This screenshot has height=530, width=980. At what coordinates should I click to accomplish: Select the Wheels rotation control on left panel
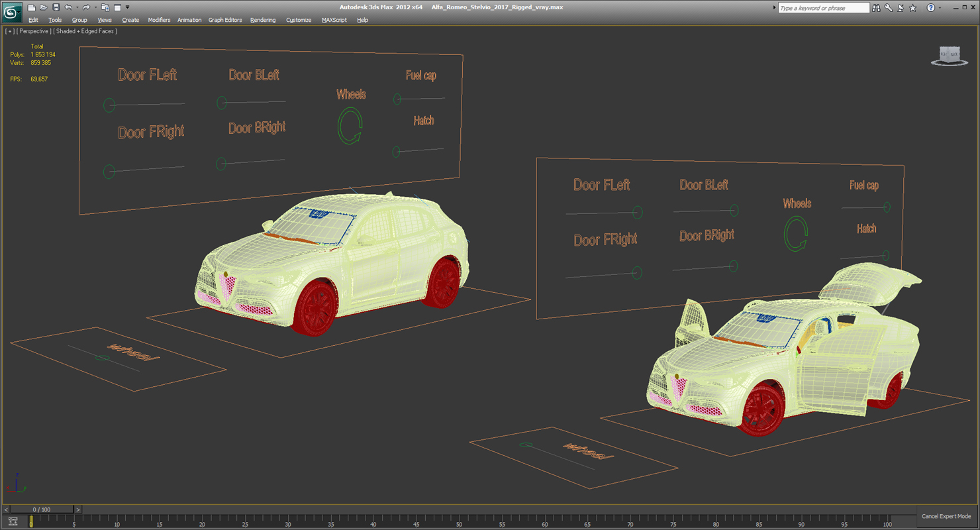click(350, 126)
